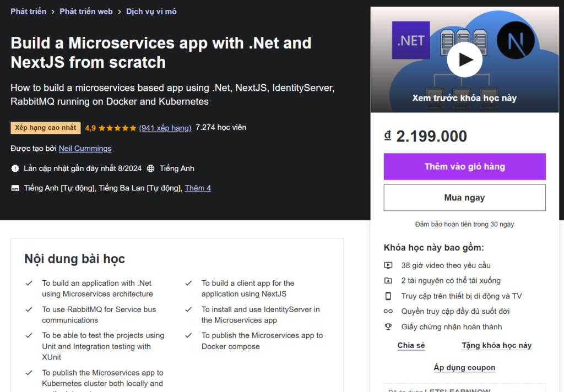This screenshot has height=392, width=564.
Task: View the 941 xếp hạng ratings
Action: (165, 128)
